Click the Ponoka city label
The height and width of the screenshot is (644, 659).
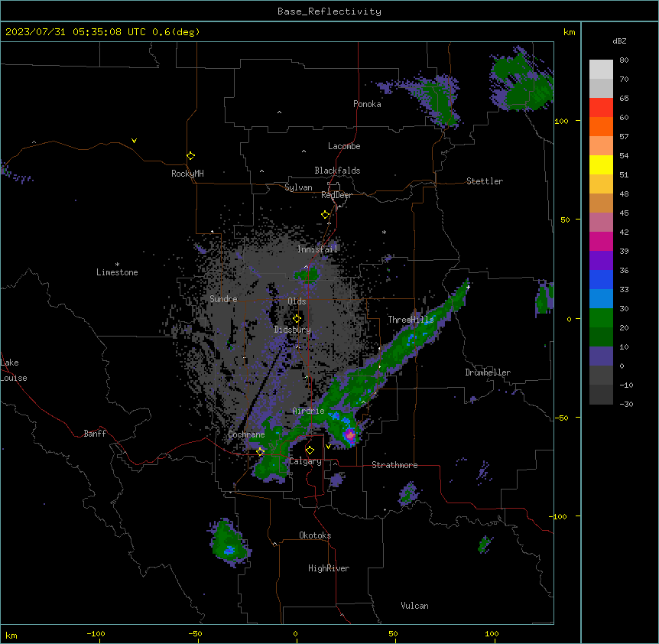[x=367, y=104]
